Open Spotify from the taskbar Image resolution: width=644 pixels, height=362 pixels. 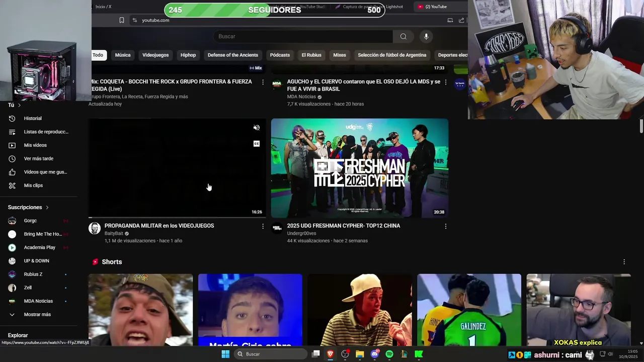pos(389,354)
